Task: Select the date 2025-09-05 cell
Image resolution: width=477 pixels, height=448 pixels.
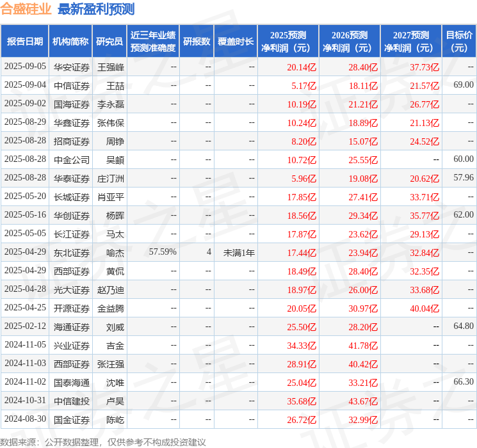Action: (x=25, y=67)
